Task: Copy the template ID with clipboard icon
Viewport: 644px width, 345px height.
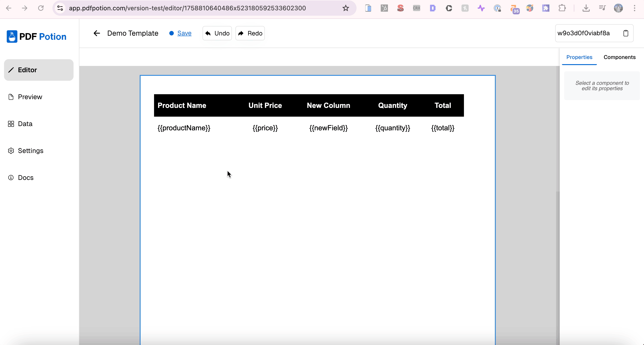Action: (x=625, y=33)
